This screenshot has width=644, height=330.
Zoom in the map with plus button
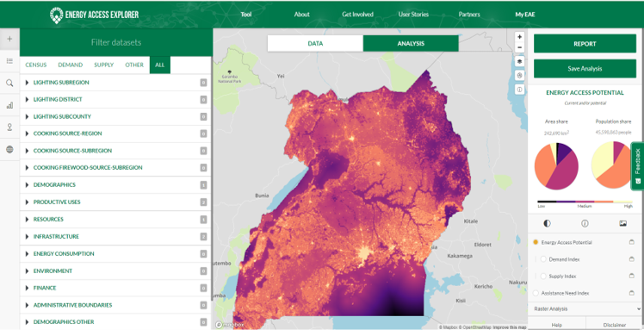tap(519, 36)
